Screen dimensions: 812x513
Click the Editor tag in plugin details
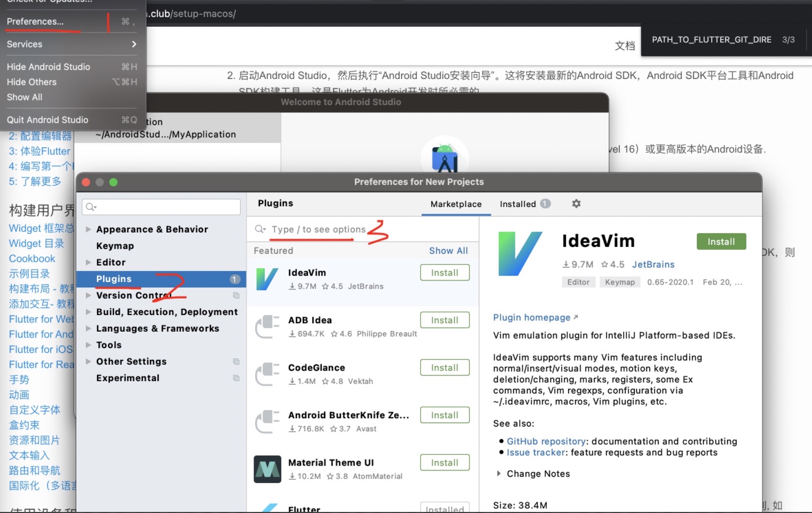point(578,282)
